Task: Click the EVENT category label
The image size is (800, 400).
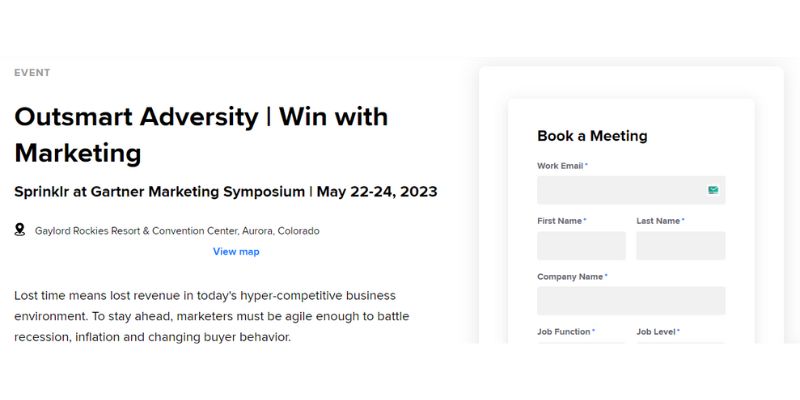Action: [x=32, y=73]
